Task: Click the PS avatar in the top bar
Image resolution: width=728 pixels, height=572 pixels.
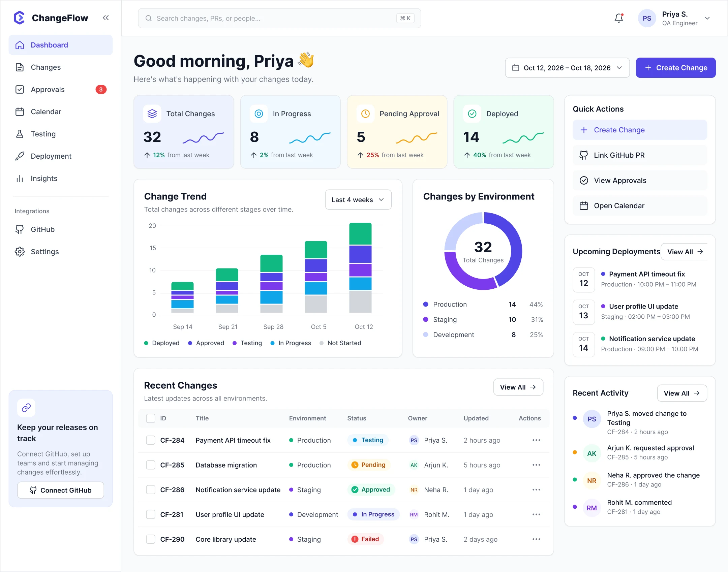Action: [x=647, y=19]
